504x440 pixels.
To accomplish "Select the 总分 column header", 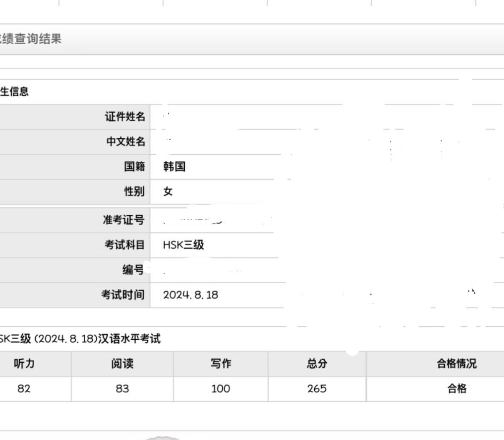I will tap(317, 364).
